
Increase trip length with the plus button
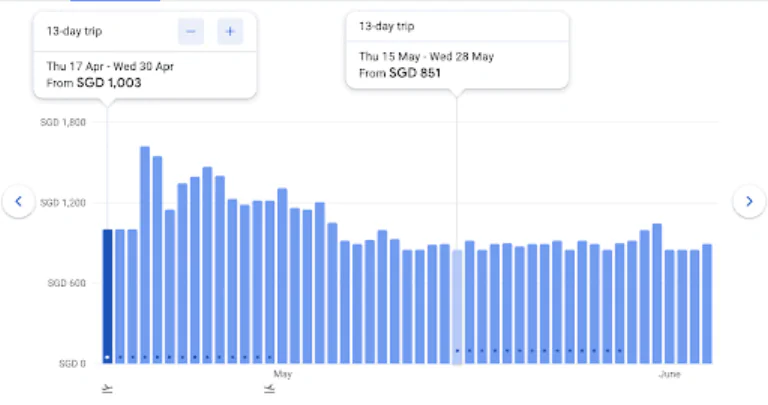click(x=230, y=32)
